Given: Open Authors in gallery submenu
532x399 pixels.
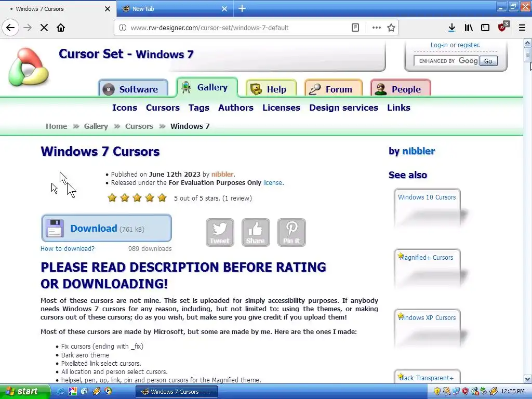Looking at the screenshot, I should pyautogui.click(x=236, y=108).
